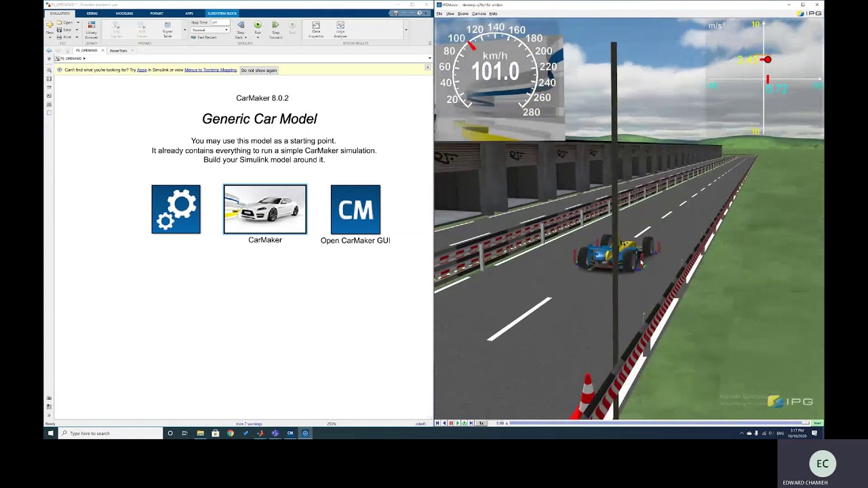Open the Save button dropdown arrow
The height and width of the screenshot is (488, 868).
pyautogui.click(x=77, y=30)
